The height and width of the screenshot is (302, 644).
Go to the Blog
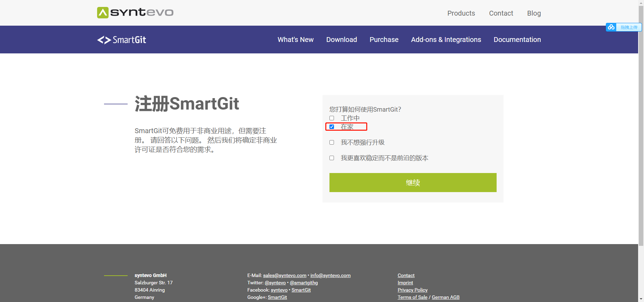coord(534,13)
